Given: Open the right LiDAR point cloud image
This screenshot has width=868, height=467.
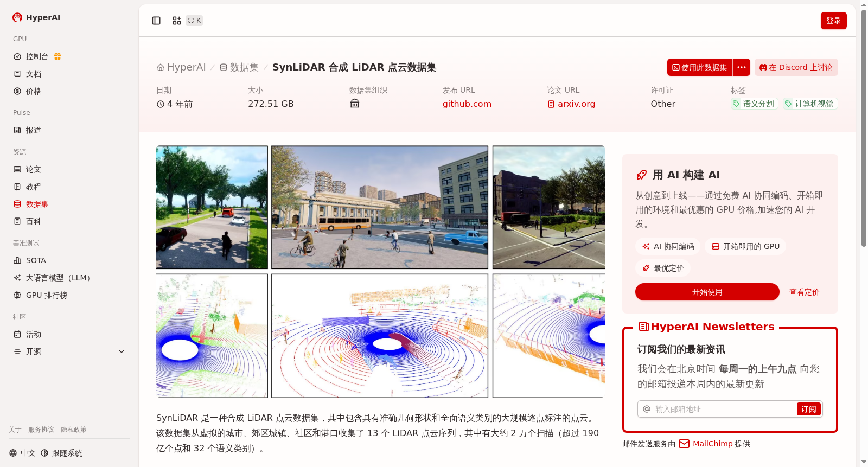Looking at the screenshot, I should 548,336.
